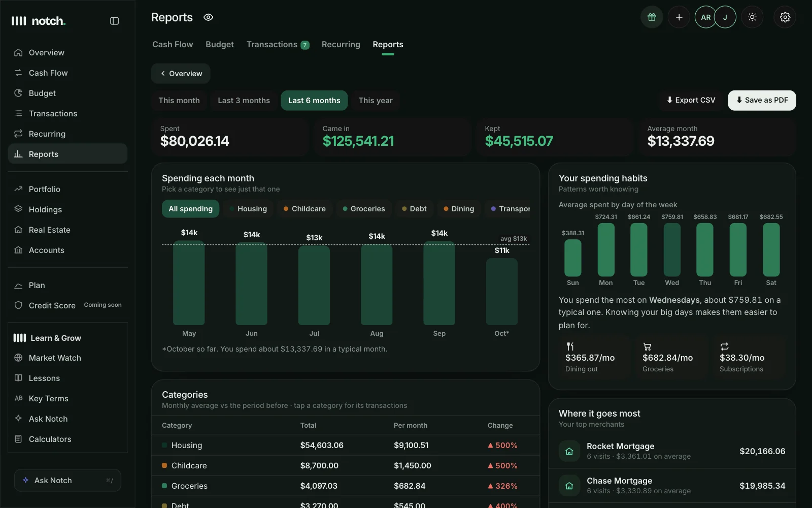Screen dimensions: 812x508
Task: Select the This year range
Action: click(376, 101)
